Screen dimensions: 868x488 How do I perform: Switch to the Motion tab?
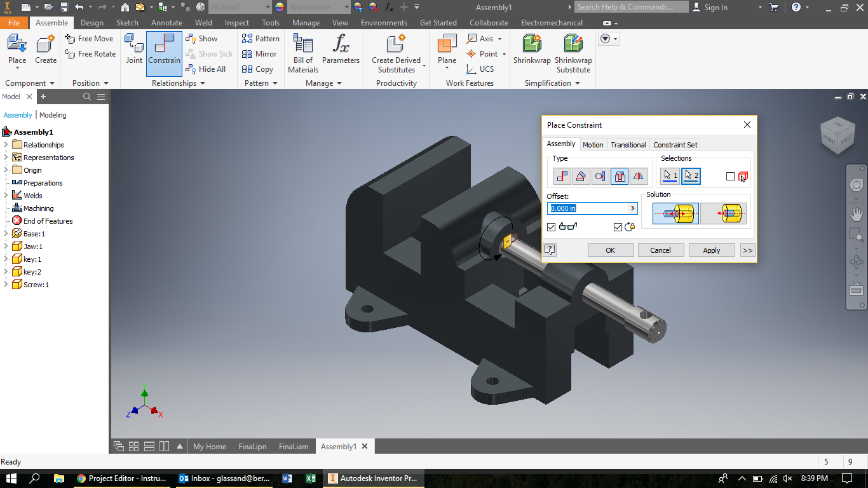point(593,145)
